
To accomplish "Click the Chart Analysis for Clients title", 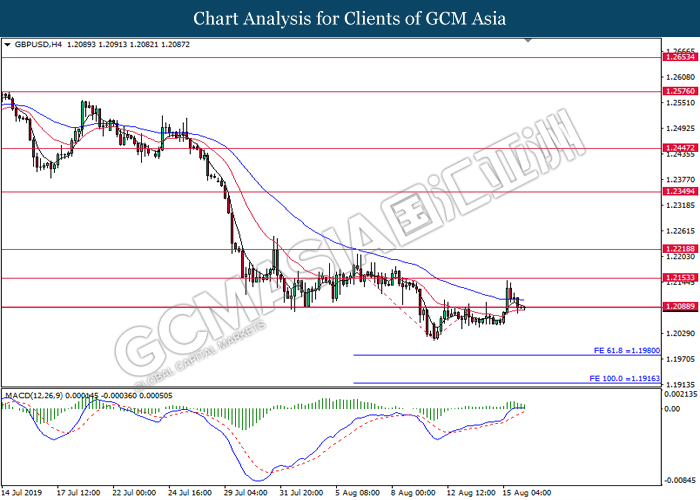I will [350, 19].
